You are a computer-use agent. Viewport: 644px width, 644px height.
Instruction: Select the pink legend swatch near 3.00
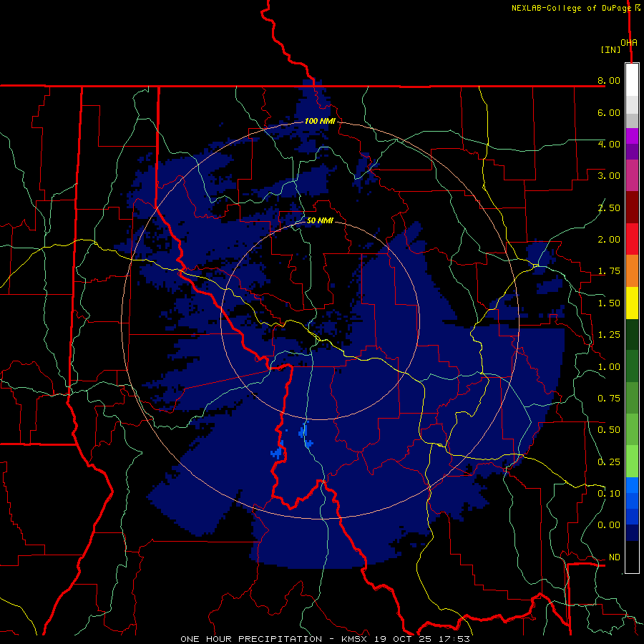[632, 175]
